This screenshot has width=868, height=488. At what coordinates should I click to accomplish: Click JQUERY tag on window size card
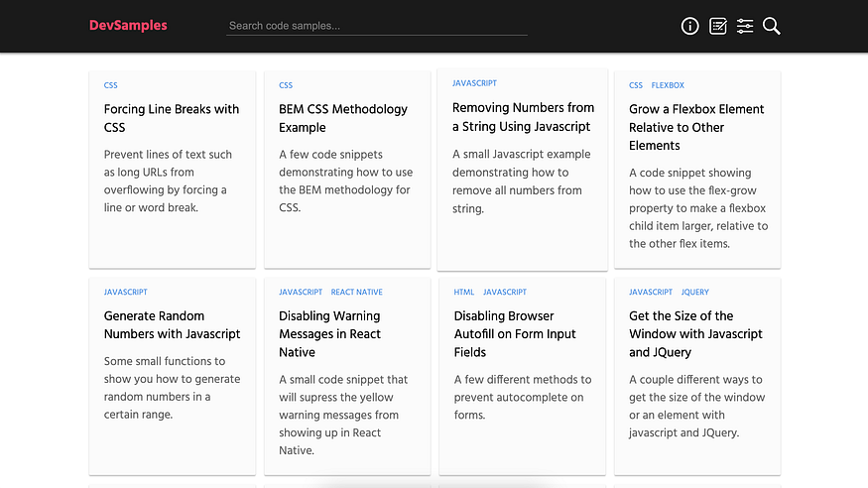point(694,293)
